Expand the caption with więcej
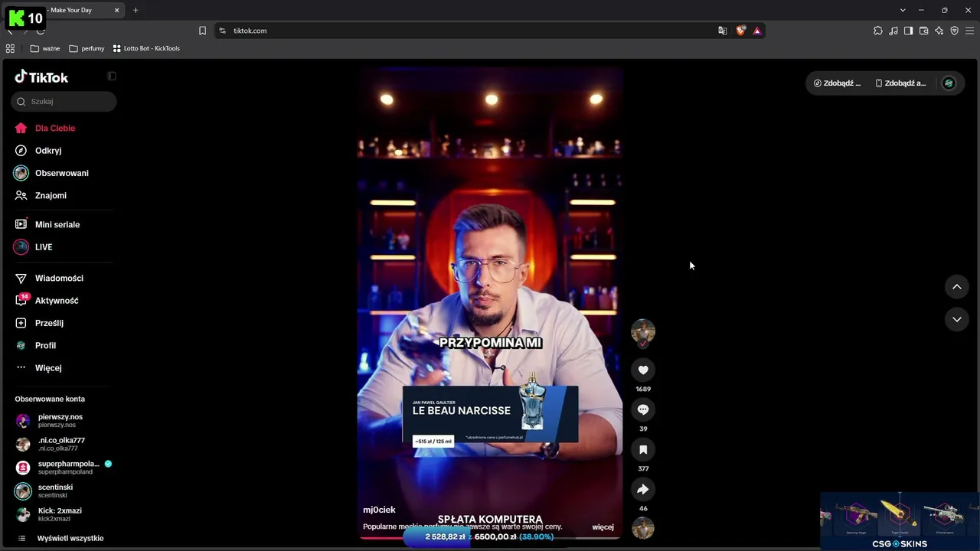980x551 pixels. (603, 527)
